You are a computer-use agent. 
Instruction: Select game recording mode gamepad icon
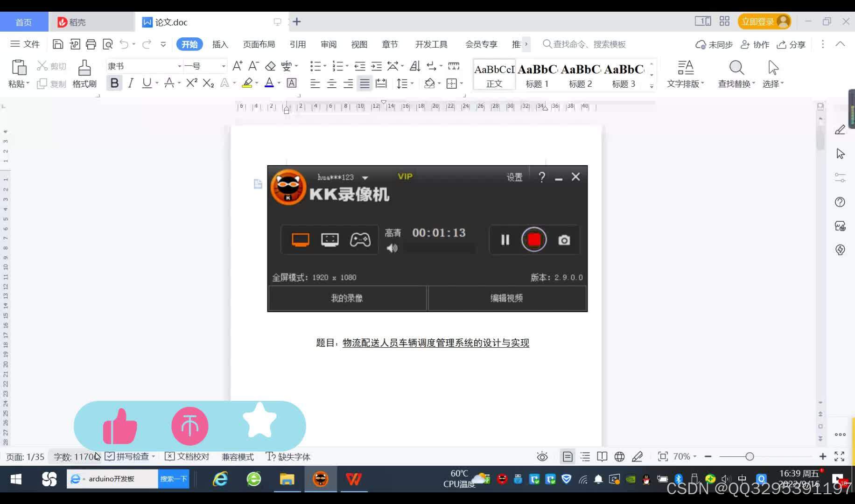[x=360, y=240]
